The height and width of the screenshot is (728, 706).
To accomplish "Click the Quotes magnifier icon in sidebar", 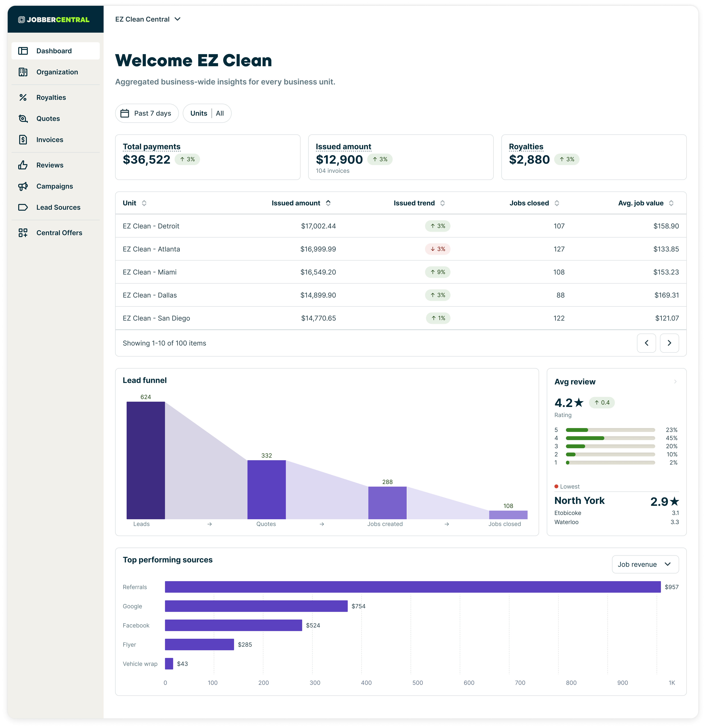I will tap(23, 119).
